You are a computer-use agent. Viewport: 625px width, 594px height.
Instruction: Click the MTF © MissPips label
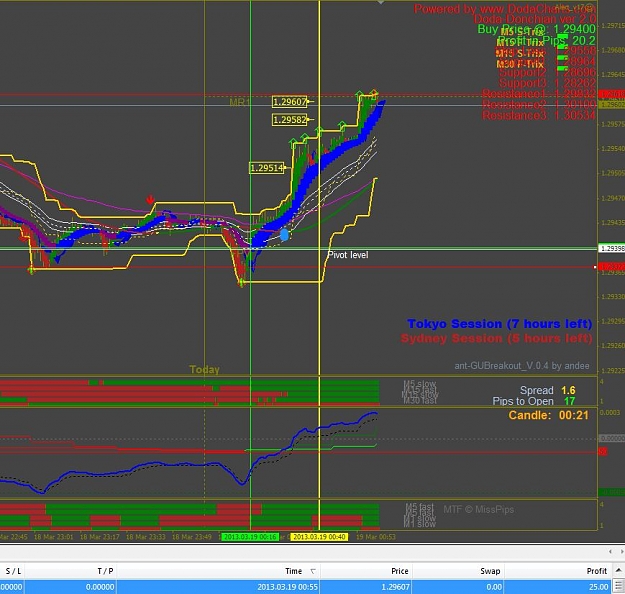tap(479, 509)
